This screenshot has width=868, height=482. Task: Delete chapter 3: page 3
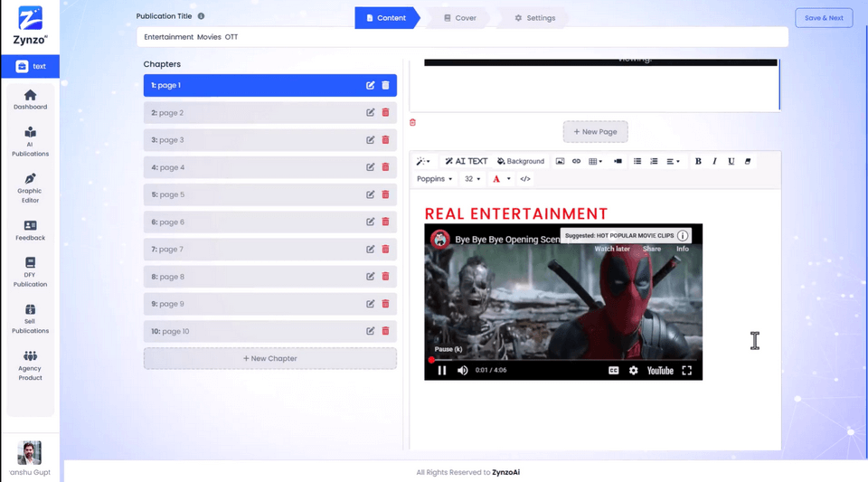[385, 139]
